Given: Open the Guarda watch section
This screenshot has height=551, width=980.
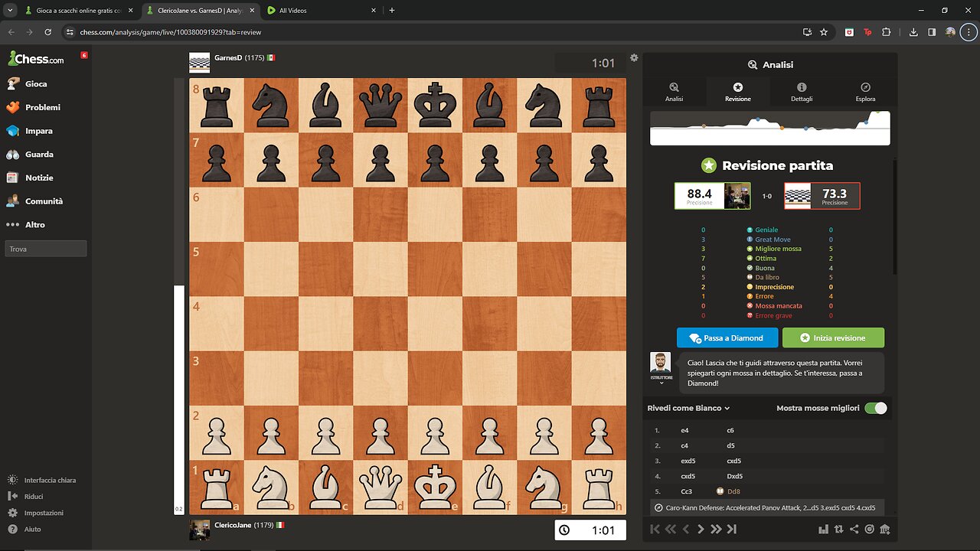Looking at the screenshot, I should [x=39, y=155].
